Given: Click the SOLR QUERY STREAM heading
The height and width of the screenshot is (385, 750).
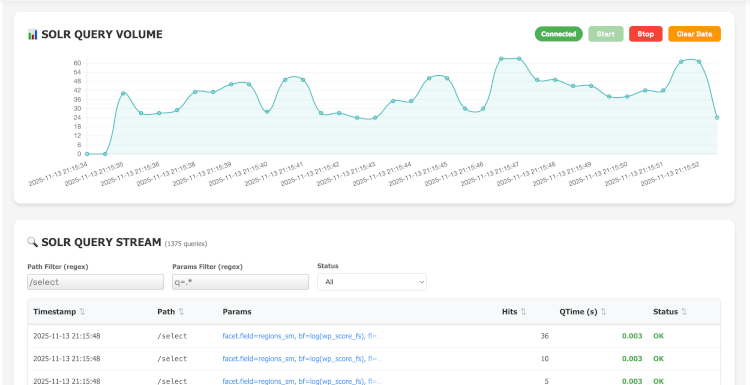Looking at the screenshot, I should (x=101, y=242).
